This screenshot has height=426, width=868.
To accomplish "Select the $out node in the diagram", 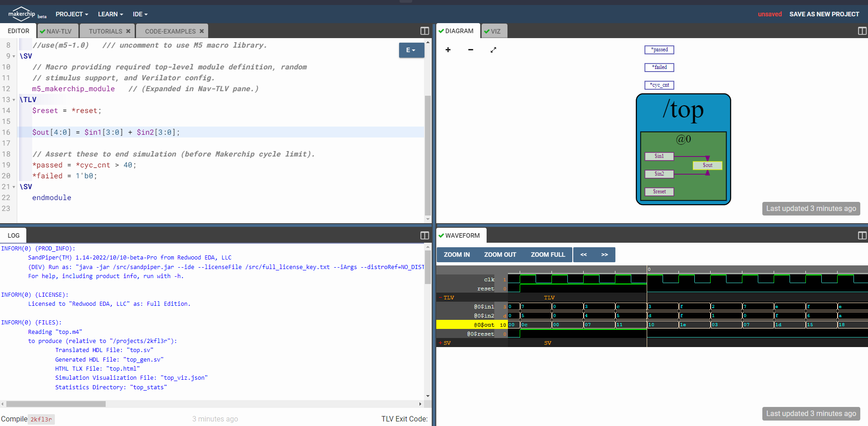I will 707,166.
